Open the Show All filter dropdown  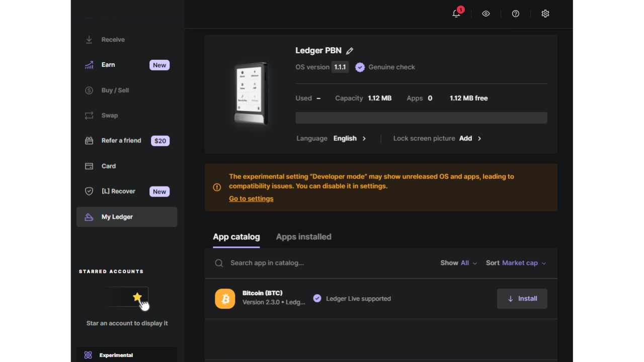click(x=458, y=262)
